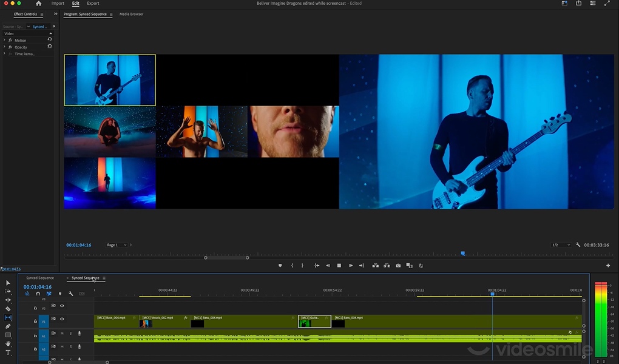Click the Toggle Multi-Camera View button
619x364 pixels.
point(421,266)
